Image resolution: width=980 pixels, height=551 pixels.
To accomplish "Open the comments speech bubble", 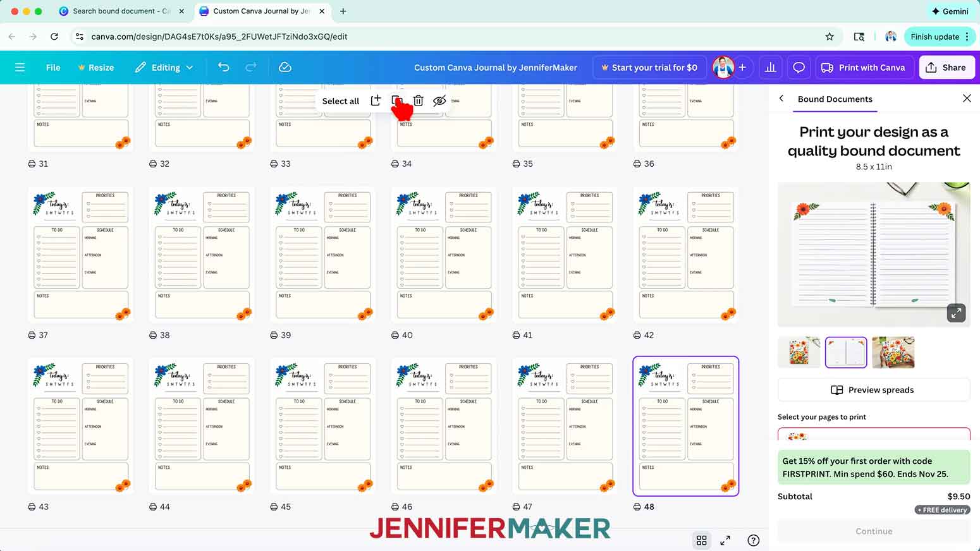I will coord(799,67).
